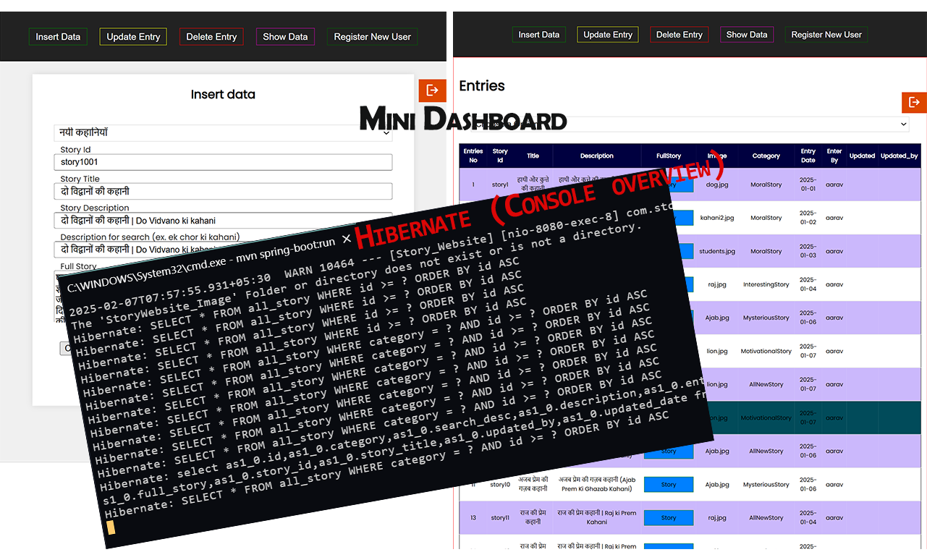Open Register New User on the Entries page
The width and height of the screenshot is (927, 560).
pos(826,35)
